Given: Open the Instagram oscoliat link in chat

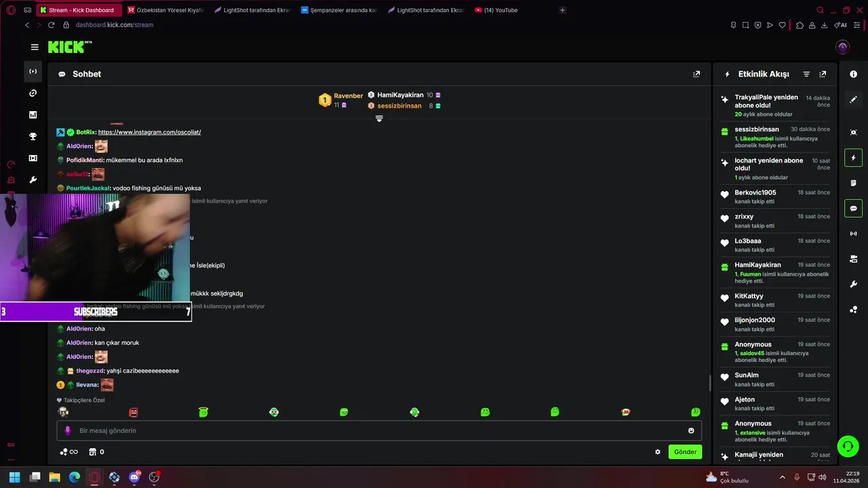Looking at the screenshot, I should click(149, 132).
